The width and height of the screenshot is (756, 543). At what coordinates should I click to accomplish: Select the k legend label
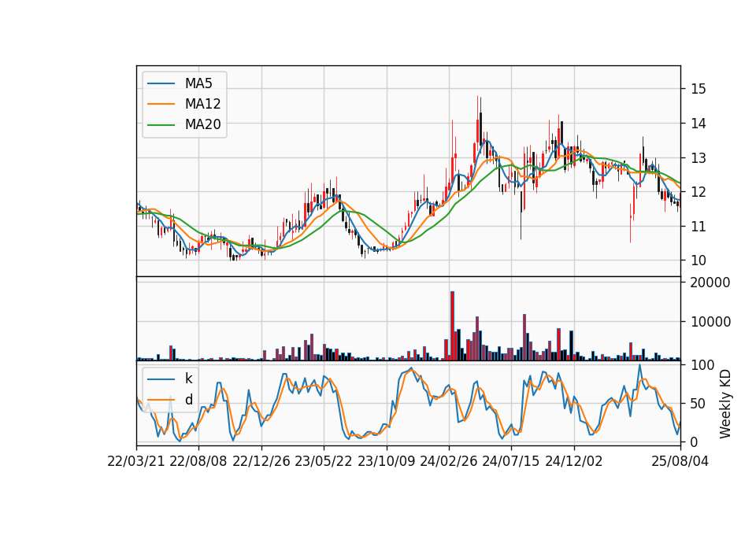(188, 379)
